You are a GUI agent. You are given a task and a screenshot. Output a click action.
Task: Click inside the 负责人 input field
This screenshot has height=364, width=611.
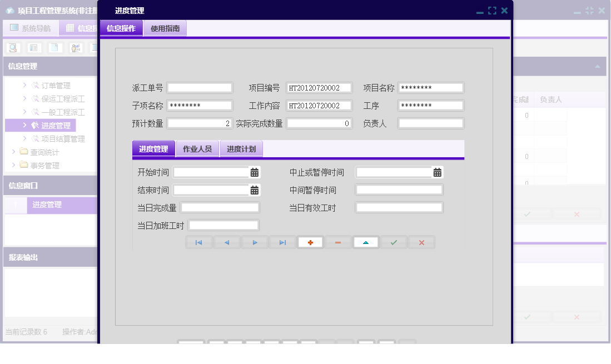pyautogui.click(x=431, y=123)
